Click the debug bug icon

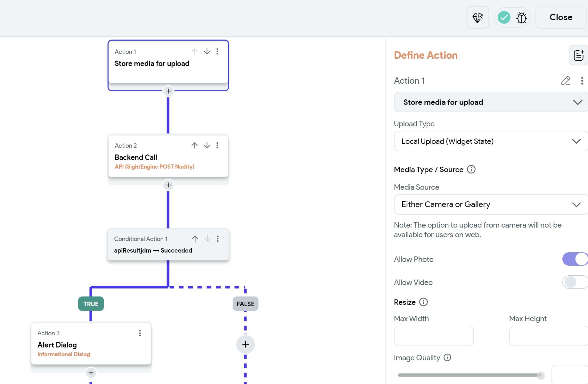pos(521,18)
